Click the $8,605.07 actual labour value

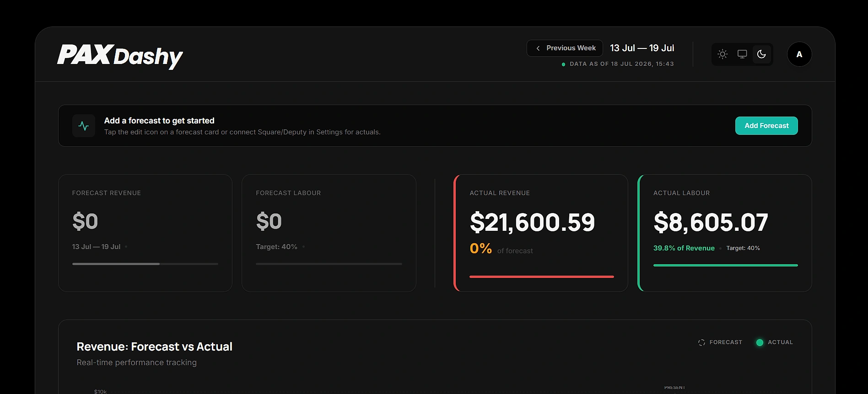coord(711,223)
